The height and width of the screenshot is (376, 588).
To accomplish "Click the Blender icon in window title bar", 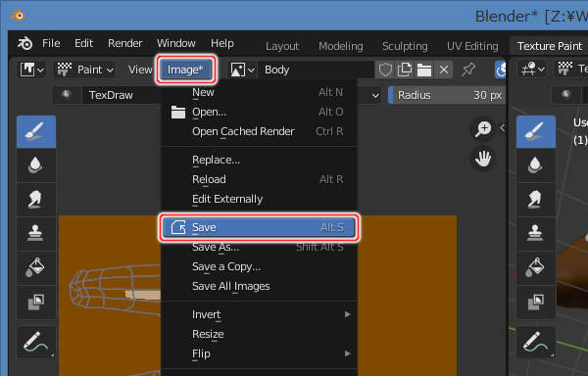I will click(x=18, y=16).
